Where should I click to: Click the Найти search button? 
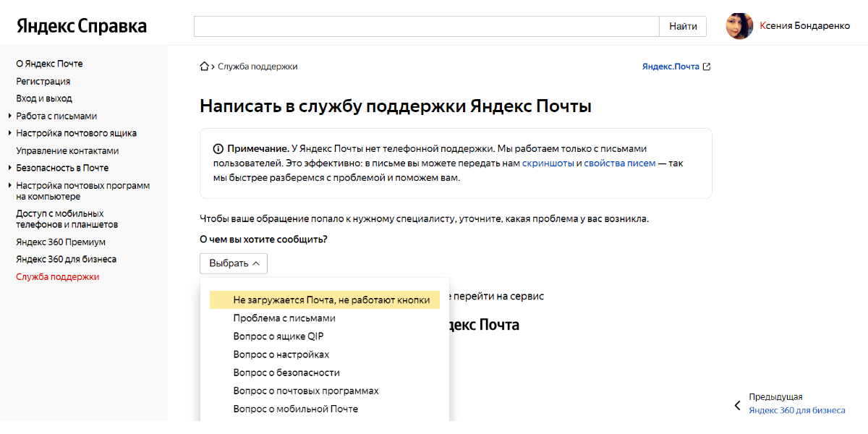pyautogui.click(x=683, y=26)
